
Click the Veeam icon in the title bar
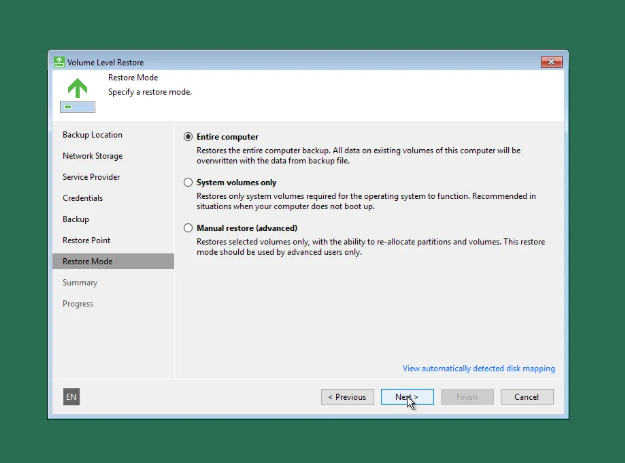pyautogui.click(x=59, y=62)
